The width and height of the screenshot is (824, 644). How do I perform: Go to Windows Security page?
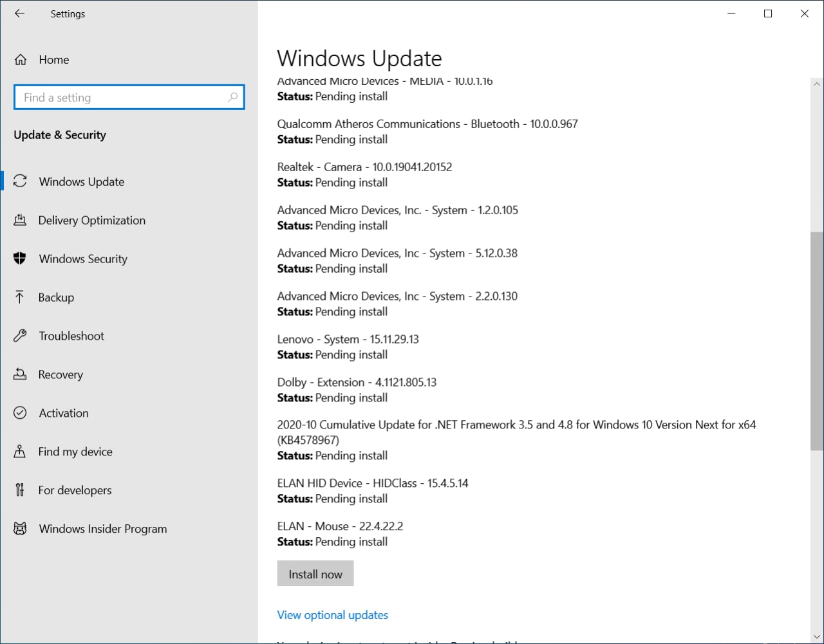point(129,259)
